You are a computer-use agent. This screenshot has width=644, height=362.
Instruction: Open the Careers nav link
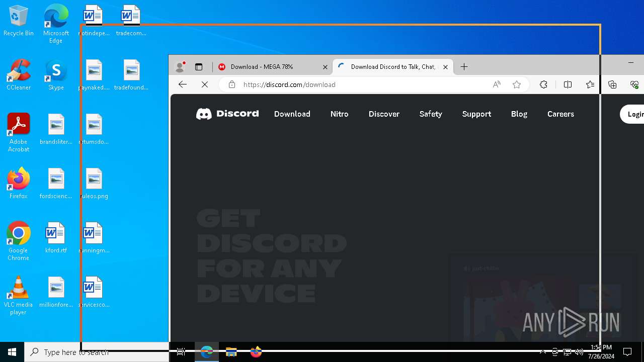coord(560,114)
